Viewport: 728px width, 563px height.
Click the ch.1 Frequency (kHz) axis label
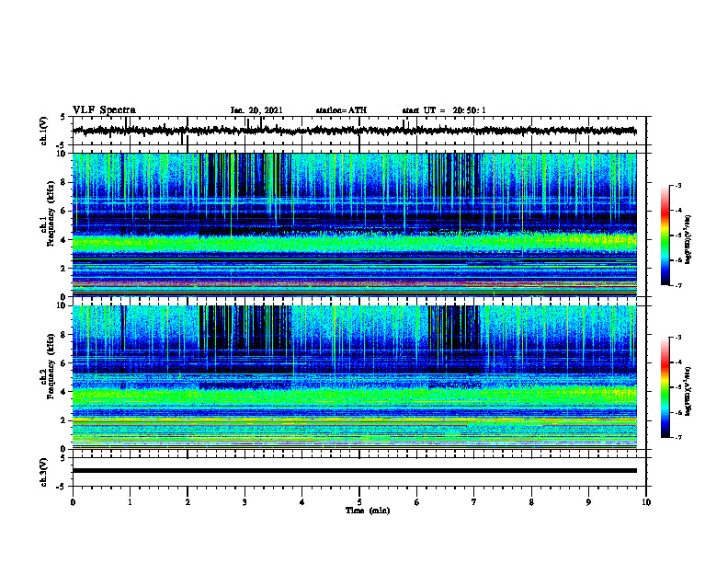click(x=48, y=213)
